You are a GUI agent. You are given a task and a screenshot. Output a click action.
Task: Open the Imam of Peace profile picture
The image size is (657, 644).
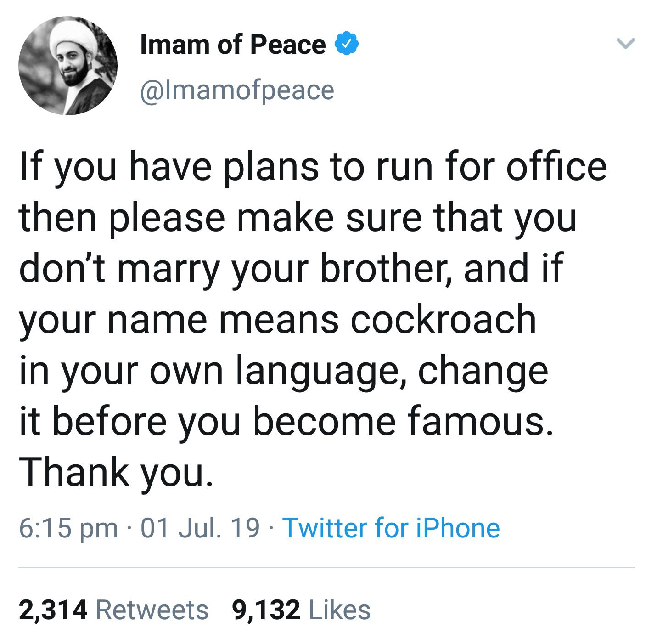(68, 66)
